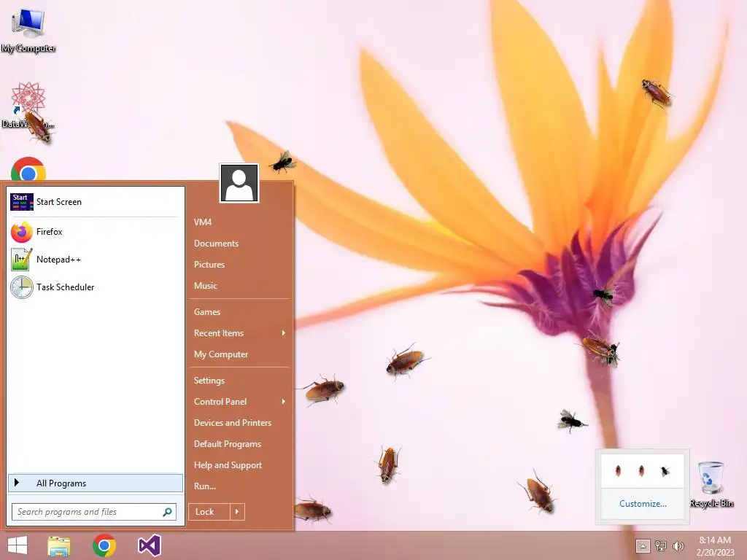Viewport: 747px width, 560px height.
Task: Open Settings from the Start menu
Action: pos(209,381)
